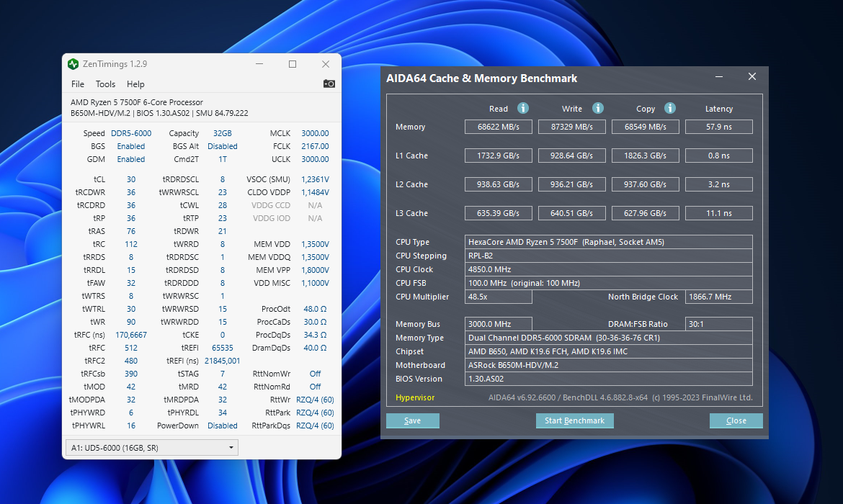Click the ZenTimings app logo icon

click(73, 64)
